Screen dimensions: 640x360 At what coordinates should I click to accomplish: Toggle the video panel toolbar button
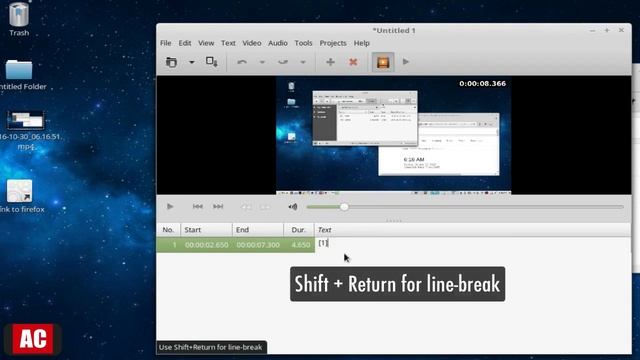click(x=383, y=62)
